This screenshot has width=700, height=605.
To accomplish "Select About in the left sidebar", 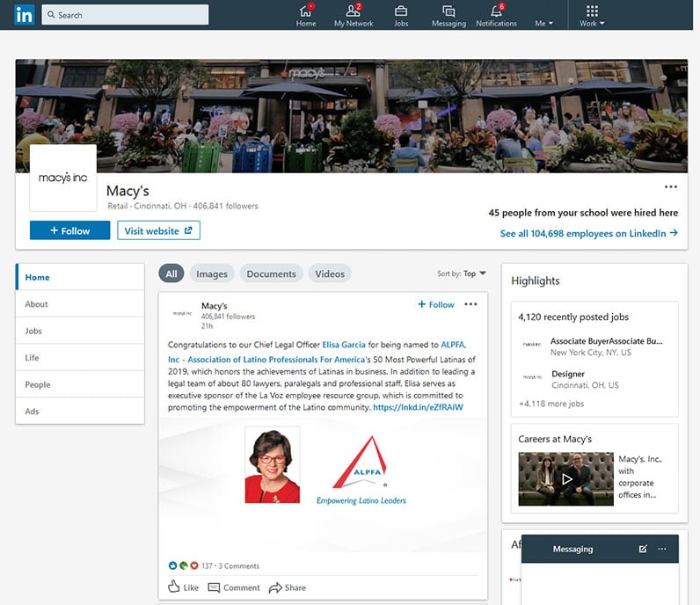I will (x=80, y=303).
